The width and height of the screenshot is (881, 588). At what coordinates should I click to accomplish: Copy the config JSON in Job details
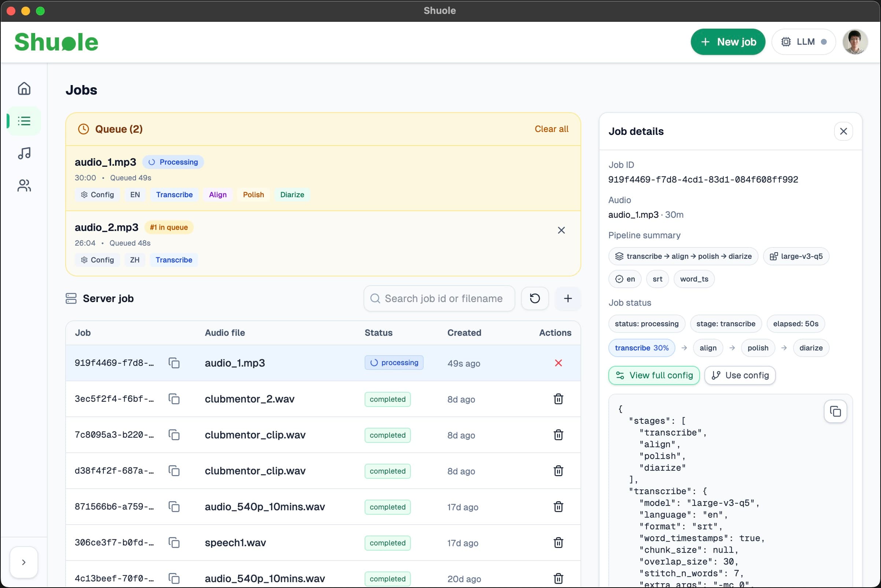click(x=836, y=411)
